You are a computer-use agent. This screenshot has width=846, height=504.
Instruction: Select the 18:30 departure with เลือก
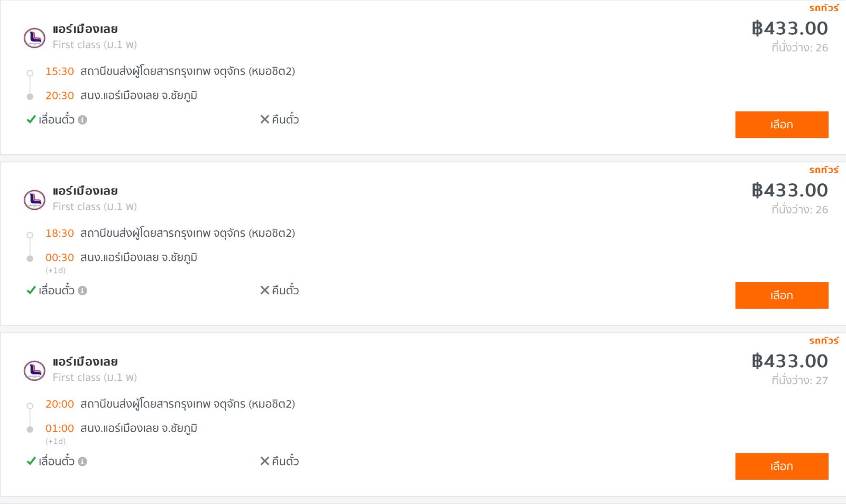click(781, 295)
